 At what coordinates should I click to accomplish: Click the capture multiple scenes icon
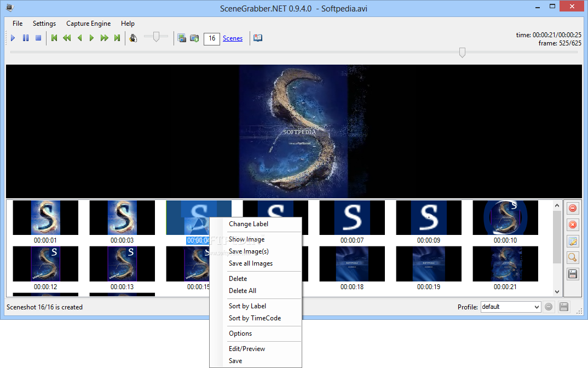194,38
